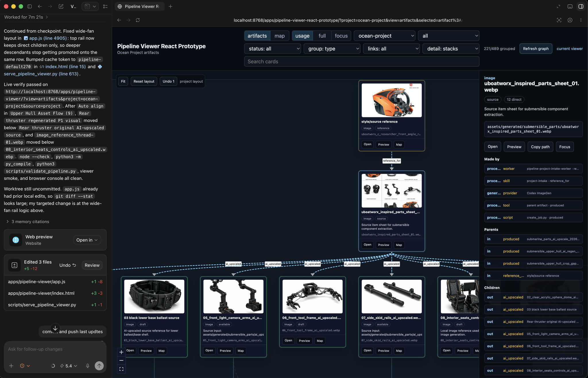Open the 'group: type' dropdown

(332, 49)
